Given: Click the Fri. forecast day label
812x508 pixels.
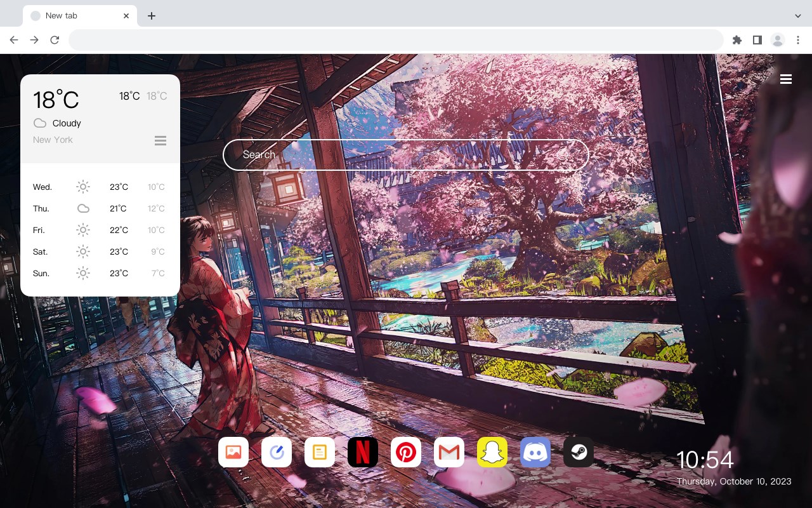Looking at the screenshot, I should pos(39,230).
